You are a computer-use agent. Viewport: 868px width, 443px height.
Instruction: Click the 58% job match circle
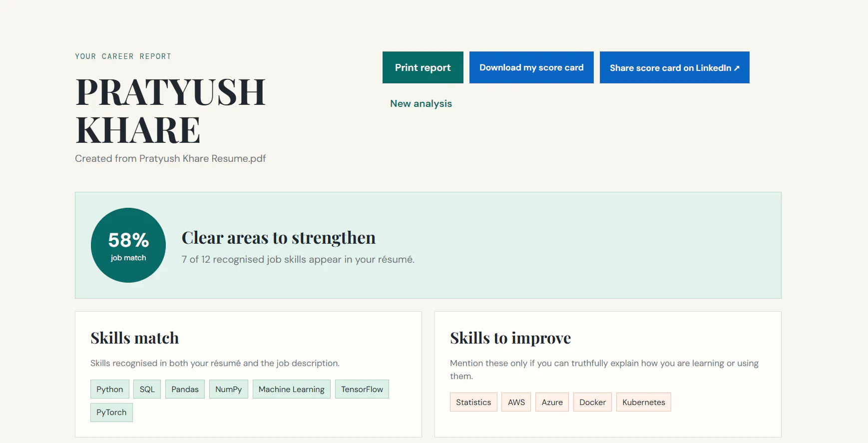pos(128,245)
